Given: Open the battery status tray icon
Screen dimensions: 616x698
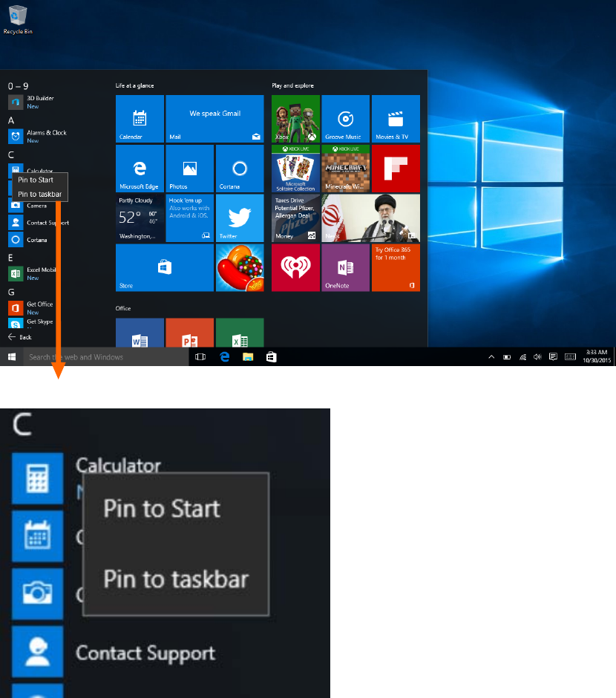Looking at the screenshot, I should (x=507, y=357).
